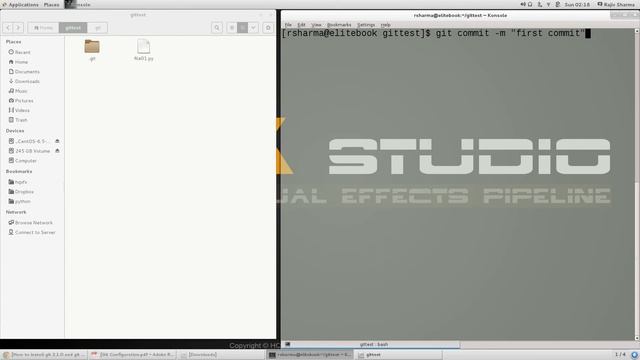Open the view options dropdown arrow
Viewport: 640px width, 360px height.
[x=253, y=28]
